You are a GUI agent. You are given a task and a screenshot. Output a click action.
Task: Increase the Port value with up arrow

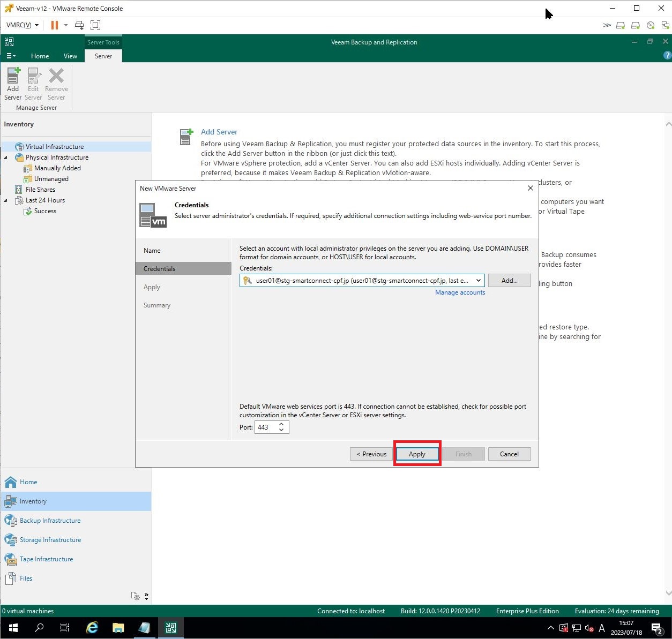[x=281, y=424]
